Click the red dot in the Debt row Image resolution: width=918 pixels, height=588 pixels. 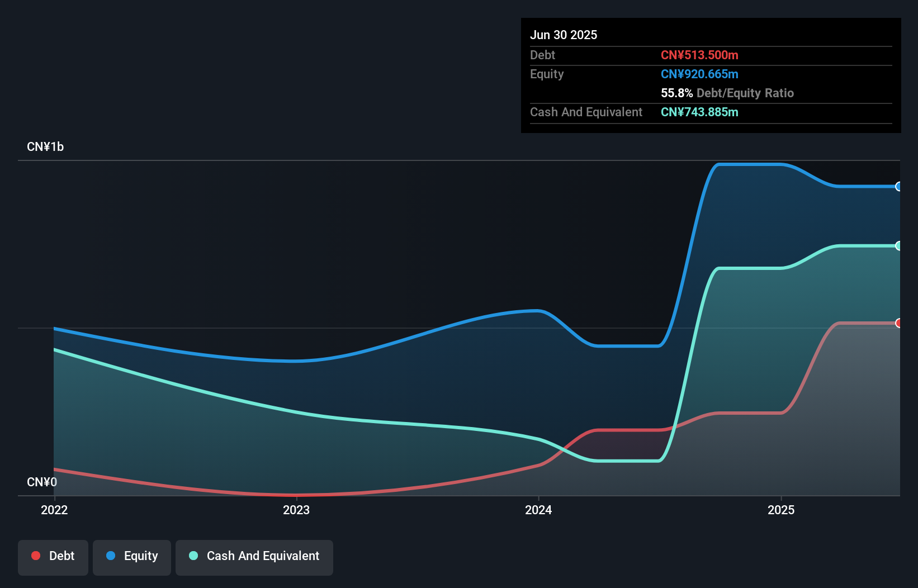click(36, 556)
